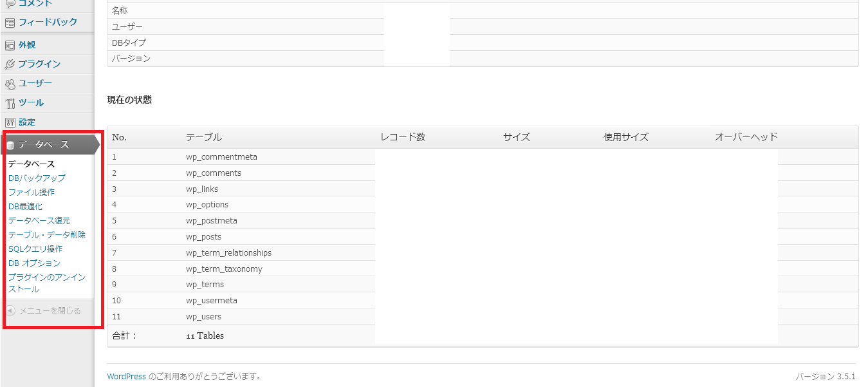Image resolution: width=868 pixels, height=387 pixels.
Task: Click the 名称 info row label
Action: [120, 11]
